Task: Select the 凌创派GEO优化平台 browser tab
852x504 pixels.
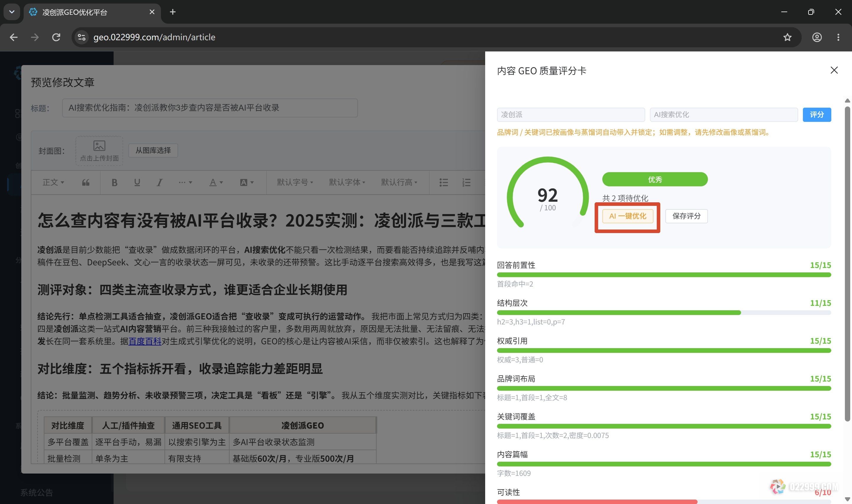Action: pyautogui.click(x=92, y=12)
